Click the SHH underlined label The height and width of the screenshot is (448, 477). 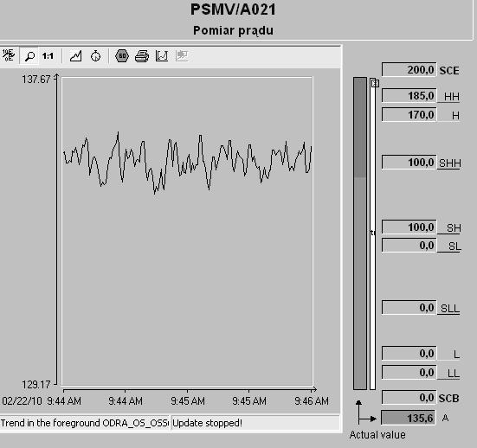coord(449,163)
